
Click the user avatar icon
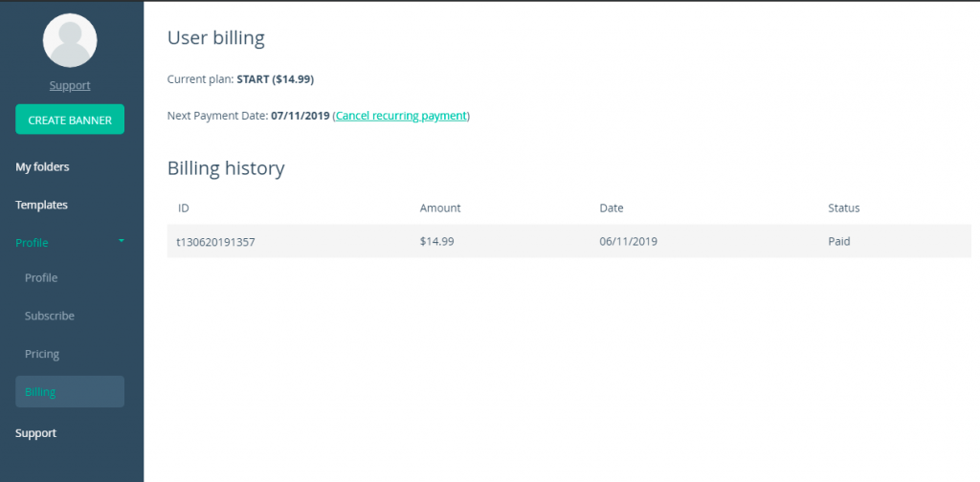click(70, 40)
